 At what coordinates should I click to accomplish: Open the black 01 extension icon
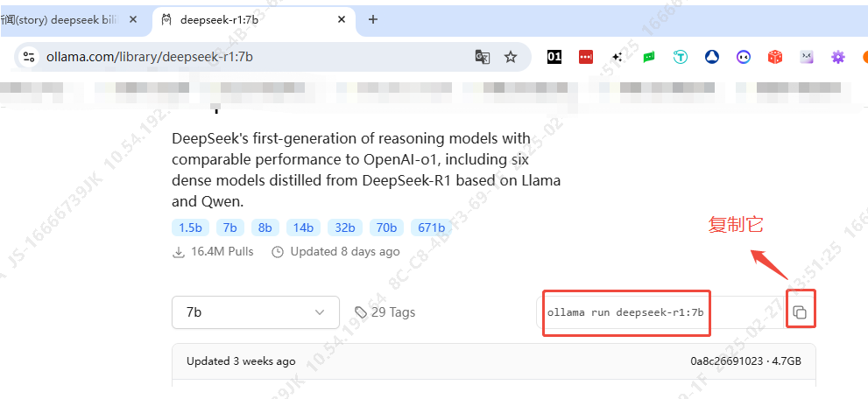tap(554, 56)
